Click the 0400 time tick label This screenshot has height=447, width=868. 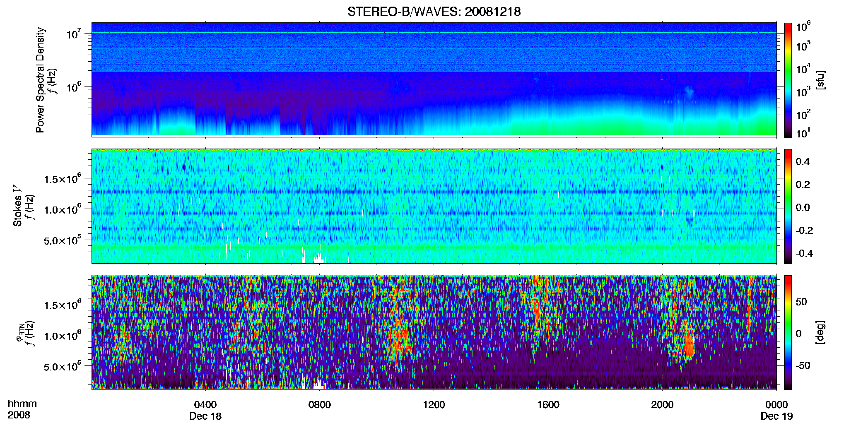click(205, 404)
